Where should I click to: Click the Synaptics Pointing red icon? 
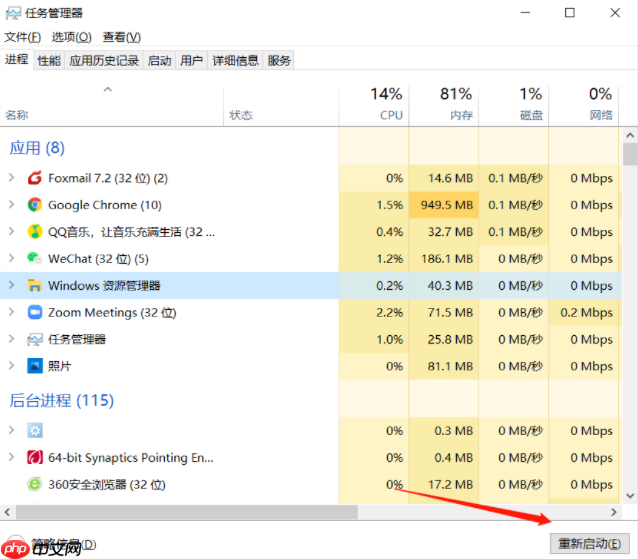(35, 457)
